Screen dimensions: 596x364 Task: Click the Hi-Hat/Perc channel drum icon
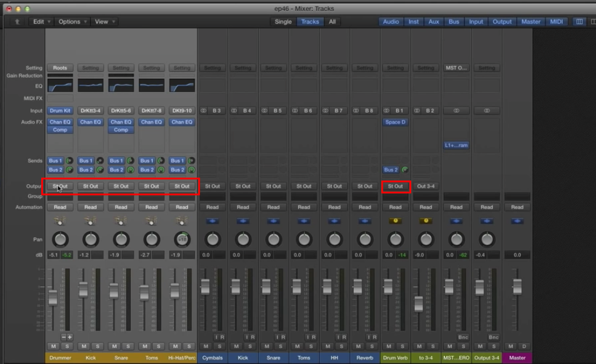(182, 220)
